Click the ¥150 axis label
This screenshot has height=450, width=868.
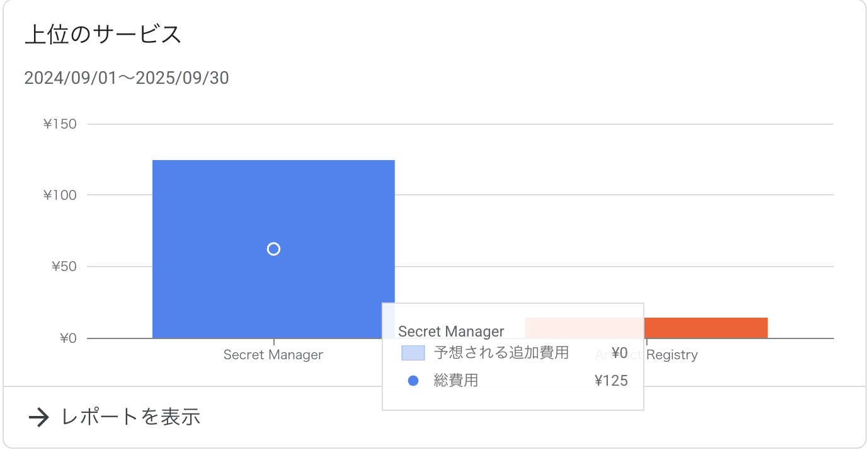60,124
